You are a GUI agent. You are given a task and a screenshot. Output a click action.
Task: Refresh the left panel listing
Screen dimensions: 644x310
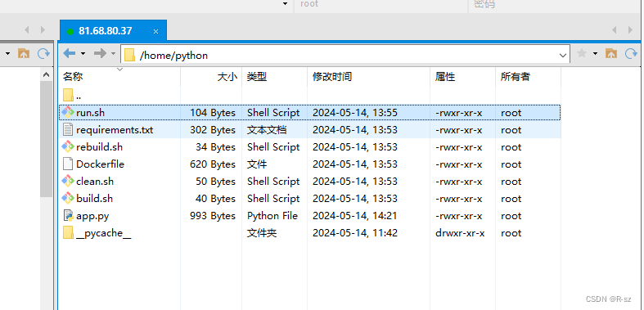coord(43,53)
